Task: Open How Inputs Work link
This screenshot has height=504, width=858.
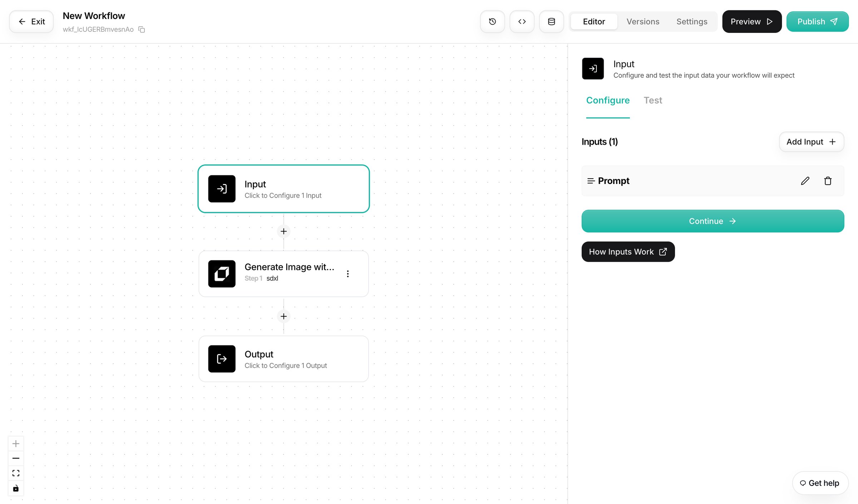Action: pyautogui.click(x=628, y=252)
